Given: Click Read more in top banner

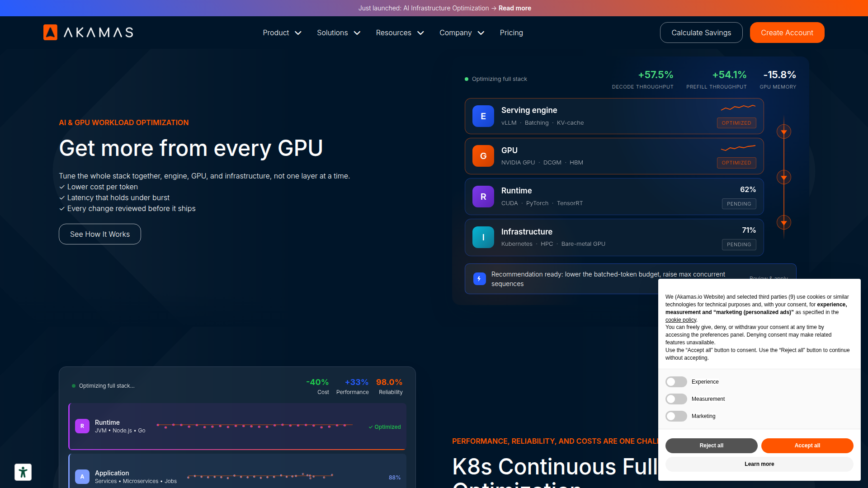Looking at the screenshot, I should (x=515, y=8).
